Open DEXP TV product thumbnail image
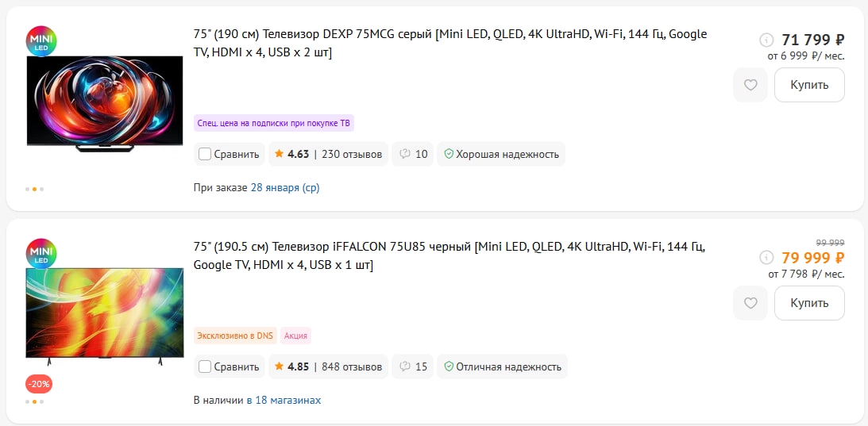 105,103
